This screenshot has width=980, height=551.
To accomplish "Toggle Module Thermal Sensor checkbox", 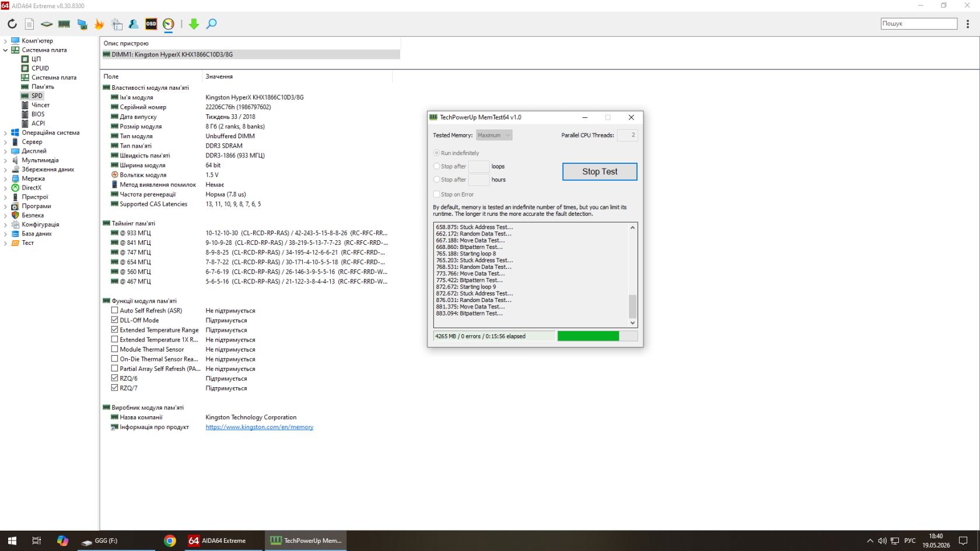I will pos(115,349).
